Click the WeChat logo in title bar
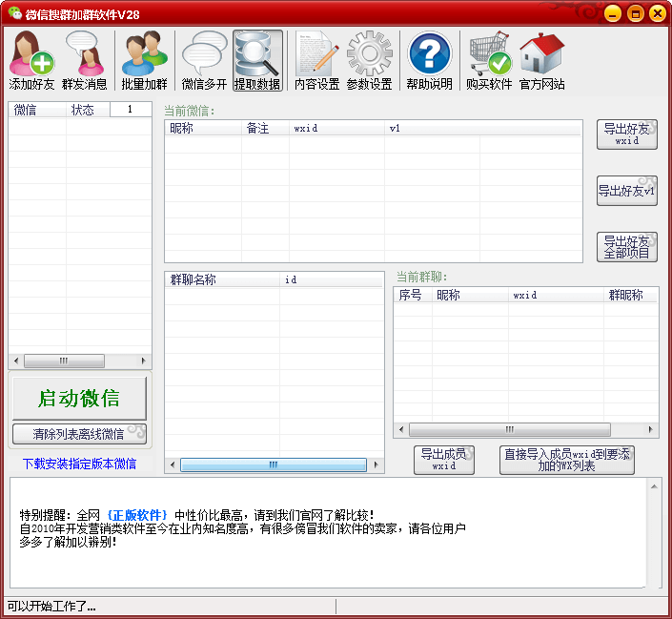The width and height of the screenshot is (672, 619). [15, 13]
